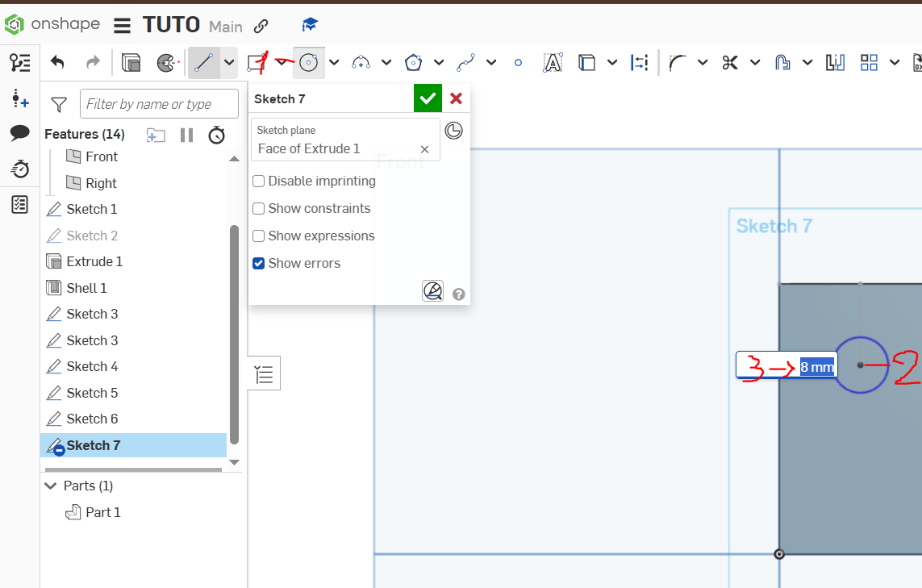The image size is (922, 588).
Task: Expand the Trim tool dropdown arrow
Action: pos(755,62)
